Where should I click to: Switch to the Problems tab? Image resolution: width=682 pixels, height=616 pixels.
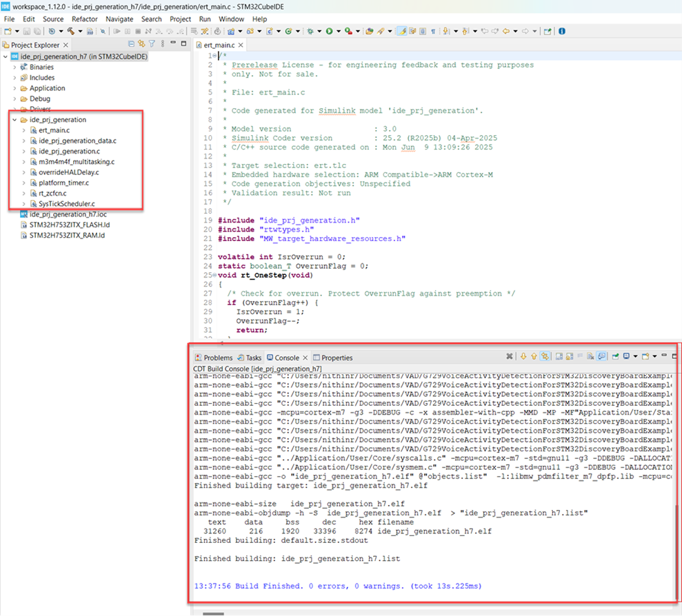click(214, 358)
